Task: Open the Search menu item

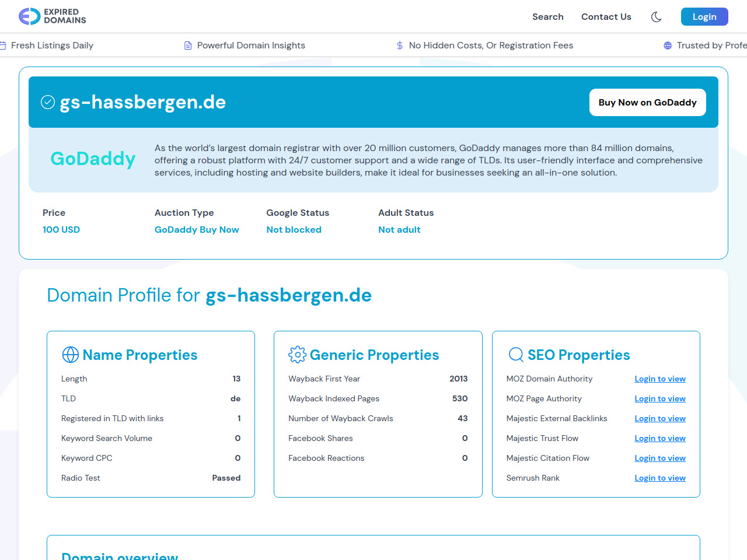Action: tap(547, 17)
